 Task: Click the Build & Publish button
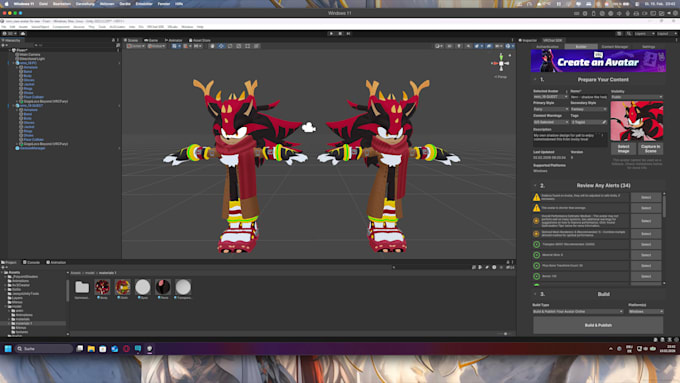tap(598, 325)
